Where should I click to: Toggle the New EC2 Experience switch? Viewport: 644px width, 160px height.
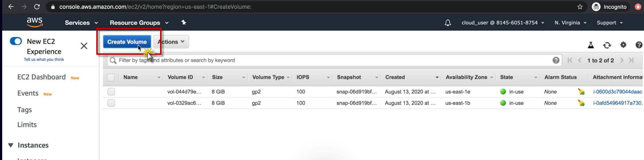(16, 41)
